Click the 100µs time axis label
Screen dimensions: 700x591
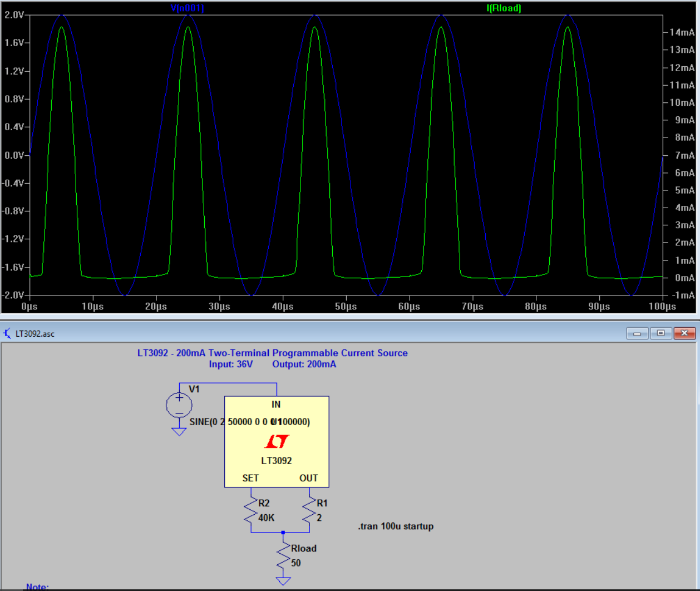click(663, 307)
